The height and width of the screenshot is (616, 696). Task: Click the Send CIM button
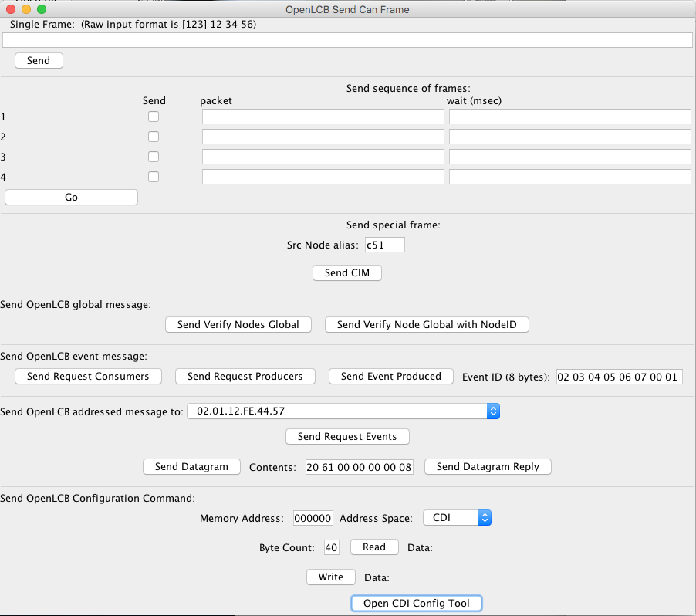[346, 272]
